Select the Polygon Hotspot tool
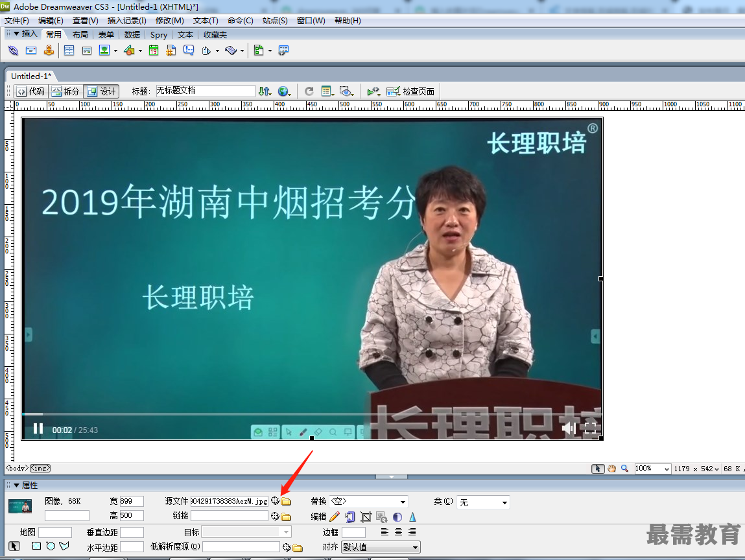Viewport: 745px width, 560px height. [64, 546]
